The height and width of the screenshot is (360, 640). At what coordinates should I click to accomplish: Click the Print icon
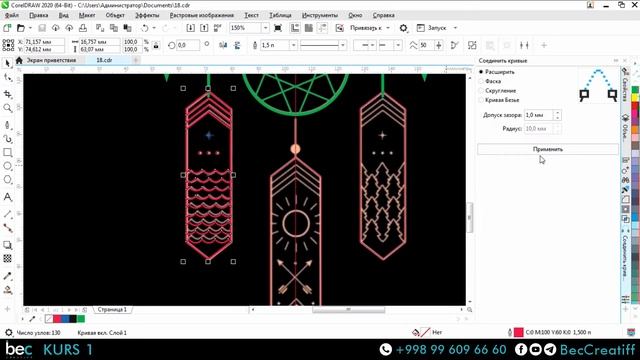pos(83,28)
